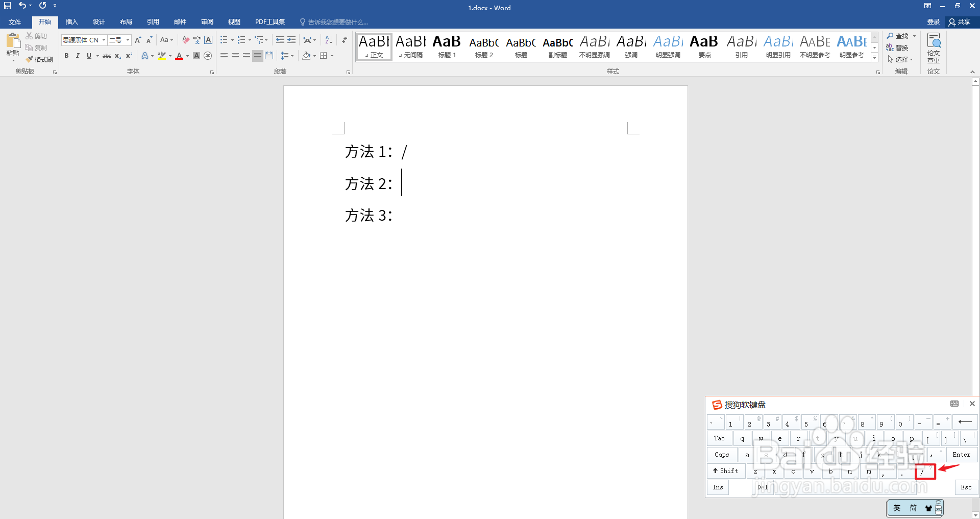Center-align the text

235,56
